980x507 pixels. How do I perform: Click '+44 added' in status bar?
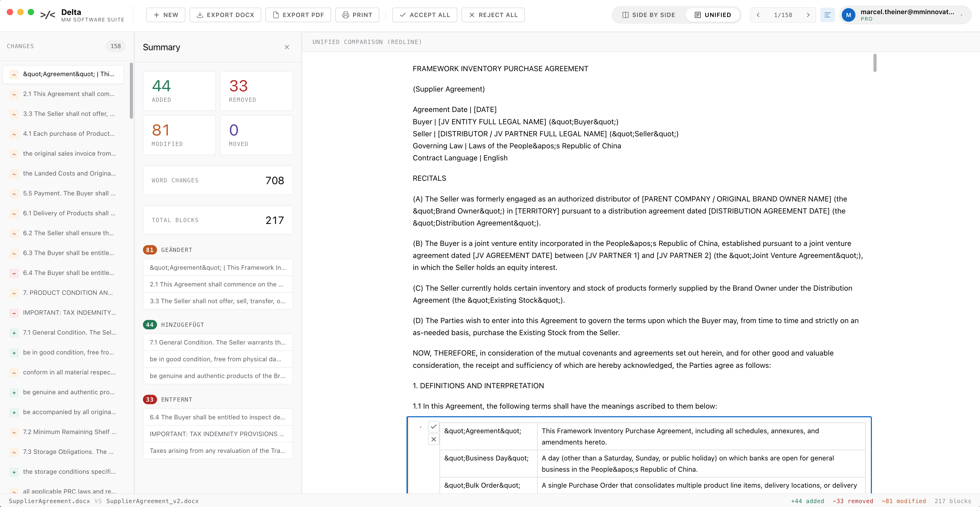pos(807,501)
